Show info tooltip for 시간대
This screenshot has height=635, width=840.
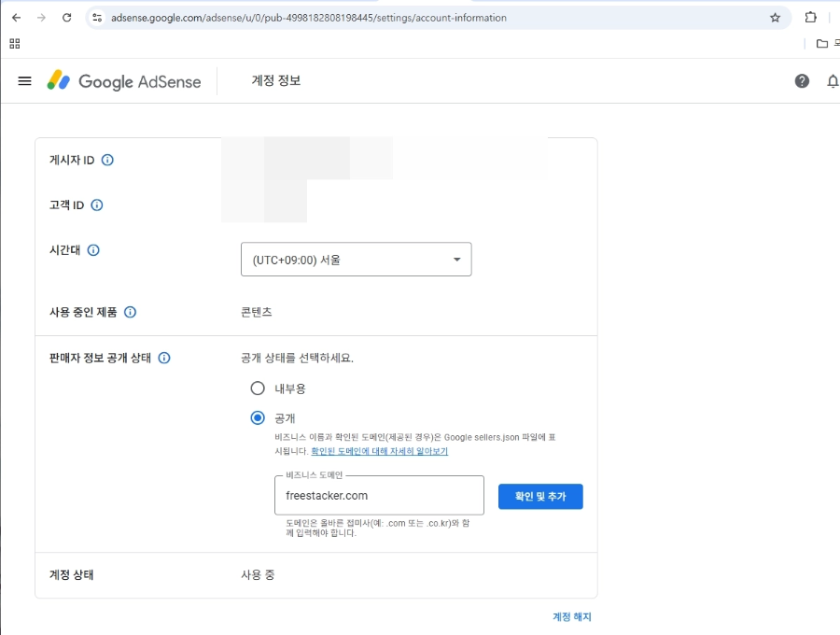(x=93, y=249)
